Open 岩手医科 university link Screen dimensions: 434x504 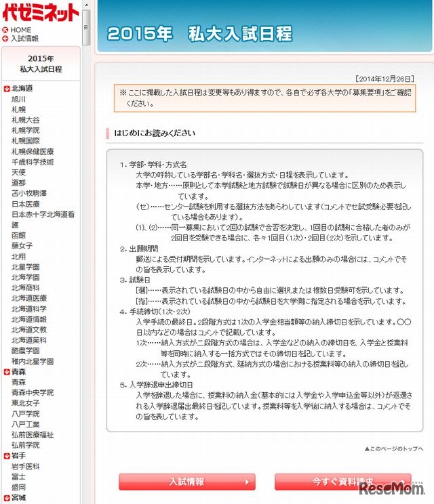[x=26, y=466]
